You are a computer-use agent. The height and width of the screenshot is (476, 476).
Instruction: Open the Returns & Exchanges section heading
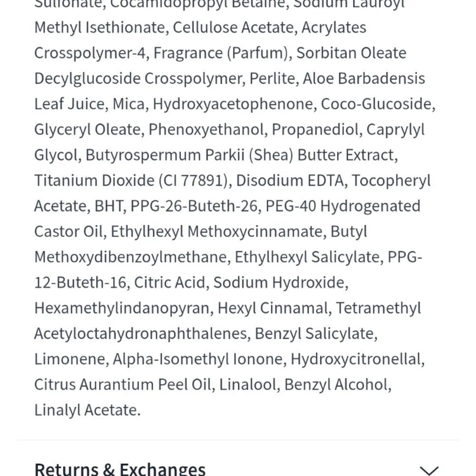point(120,469)
